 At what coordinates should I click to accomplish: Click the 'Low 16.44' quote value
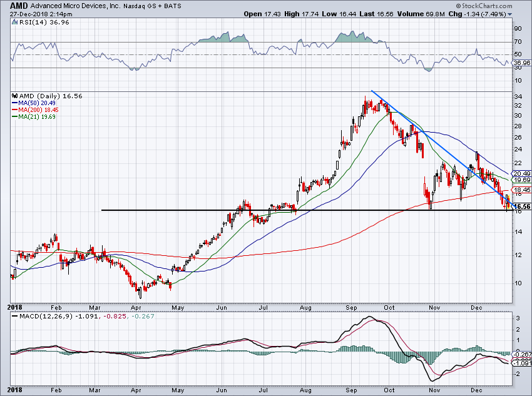coord(338,14)
